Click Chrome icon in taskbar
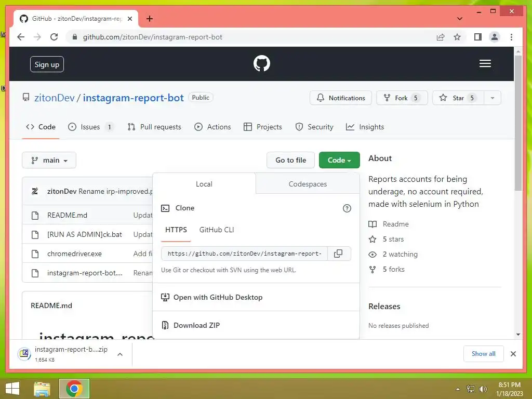The image size is (532, 399). click(x=74, y=389)
